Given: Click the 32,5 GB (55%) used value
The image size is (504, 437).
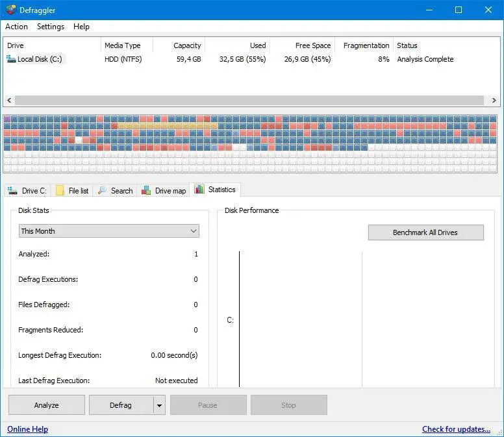Looking at the screenshot, I should [243, 59].
